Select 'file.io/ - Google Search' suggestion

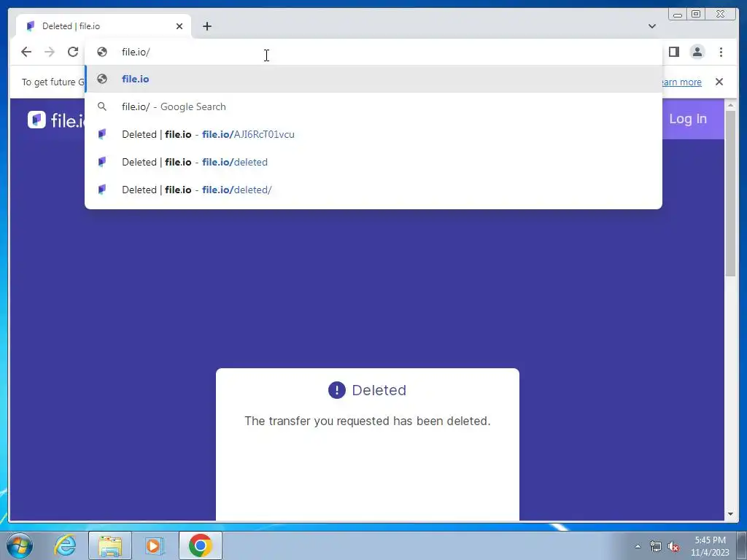[x=373, y=106]
